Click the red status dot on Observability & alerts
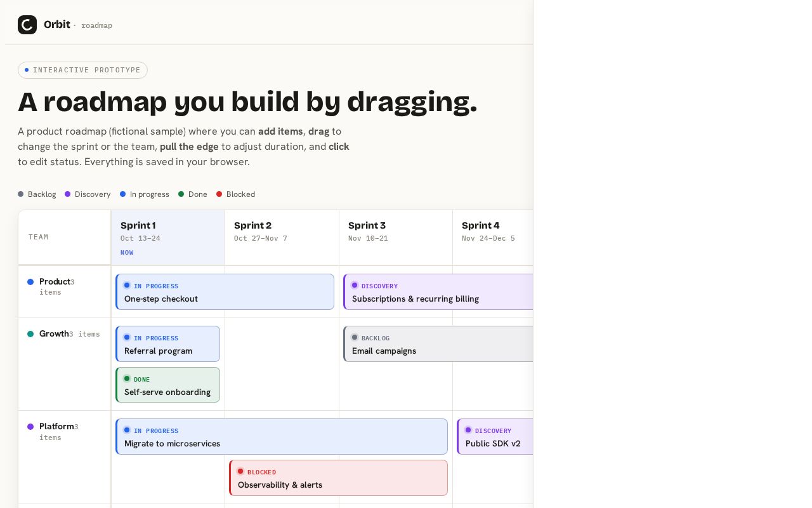This screenshot has width=812, height=508. coord(240,471)
